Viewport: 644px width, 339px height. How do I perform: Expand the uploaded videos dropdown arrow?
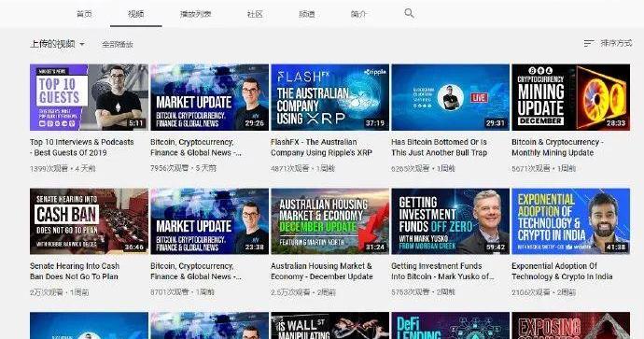(82, 44)
